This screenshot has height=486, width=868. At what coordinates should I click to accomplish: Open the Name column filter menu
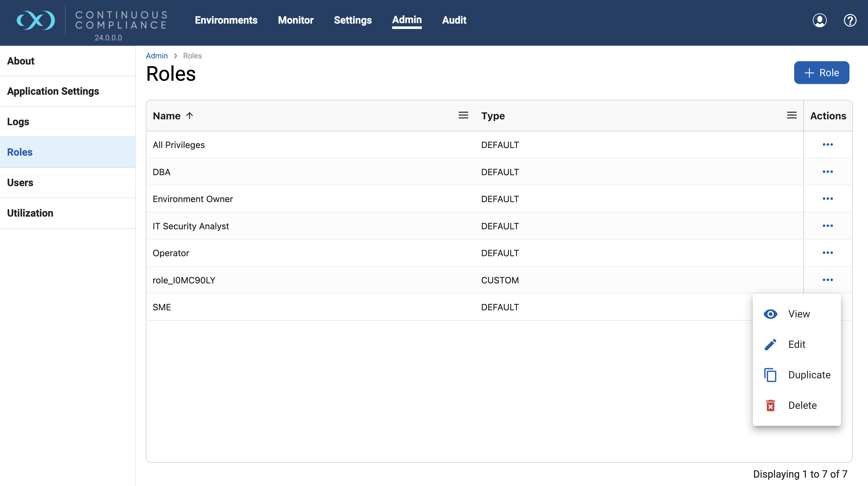coord(463,115)
